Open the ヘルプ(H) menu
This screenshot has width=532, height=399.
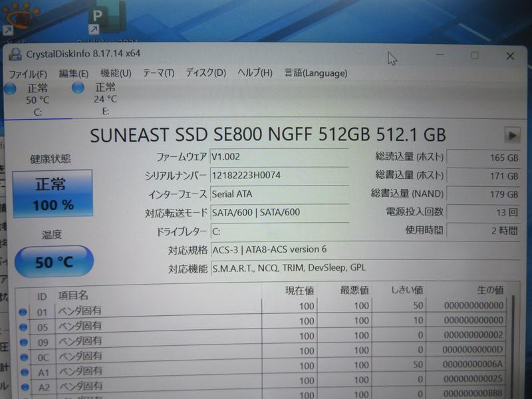coord(255,72)
